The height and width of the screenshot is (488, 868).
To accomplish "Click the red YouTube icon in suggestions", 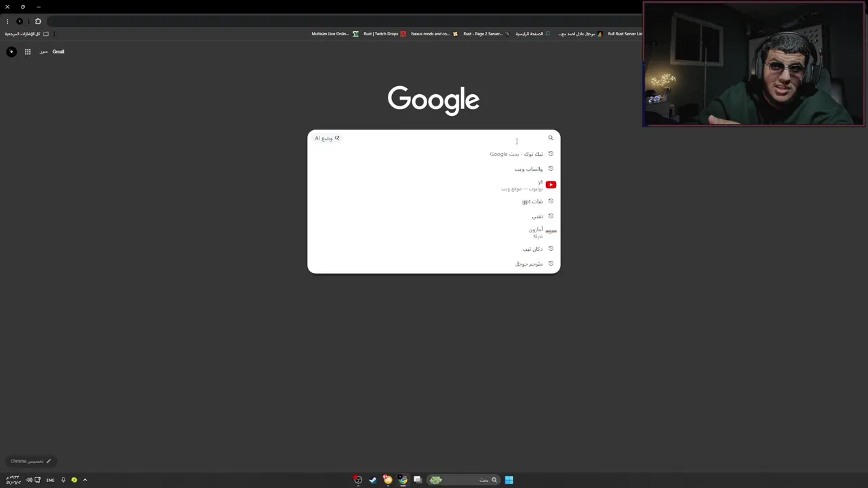I will tap(551, 185).
